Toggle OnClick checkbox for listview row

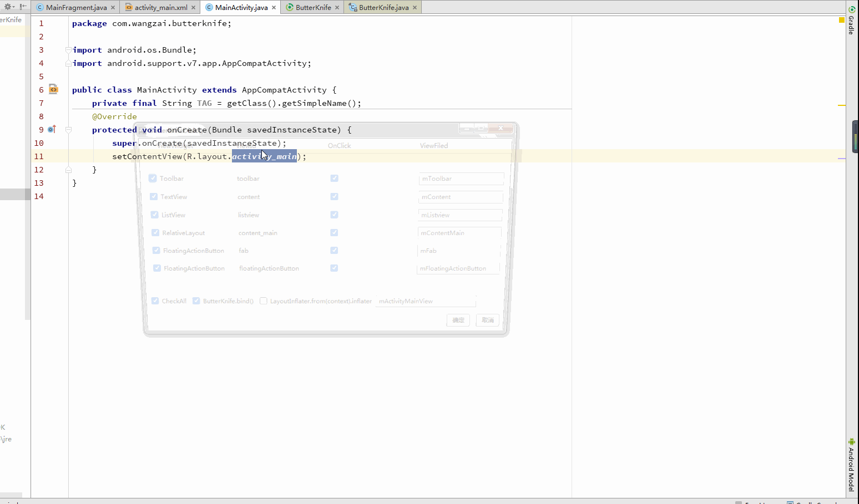point(334,215)
